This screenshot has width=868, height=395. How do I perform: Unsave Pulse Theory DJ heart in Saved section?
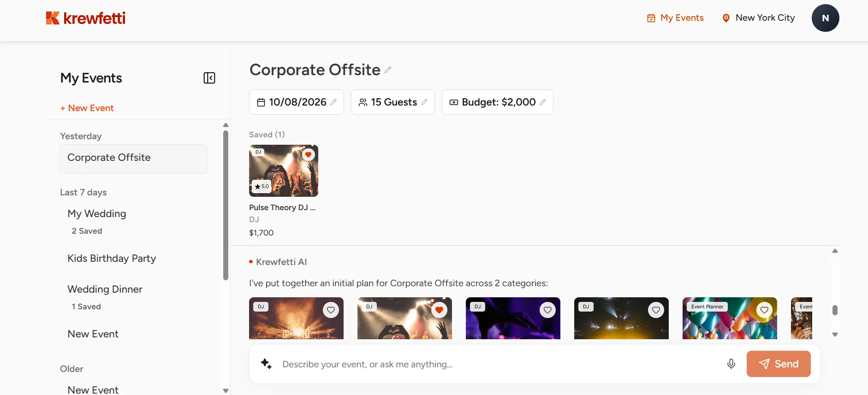pyautogui.click(x=309, y=154)
